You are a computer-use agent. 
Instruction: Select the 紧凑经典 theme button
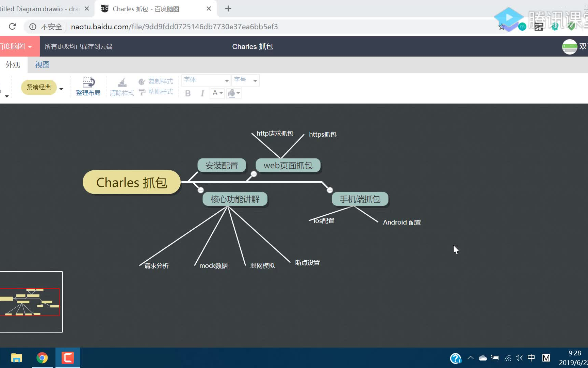(x=39, y=87)
